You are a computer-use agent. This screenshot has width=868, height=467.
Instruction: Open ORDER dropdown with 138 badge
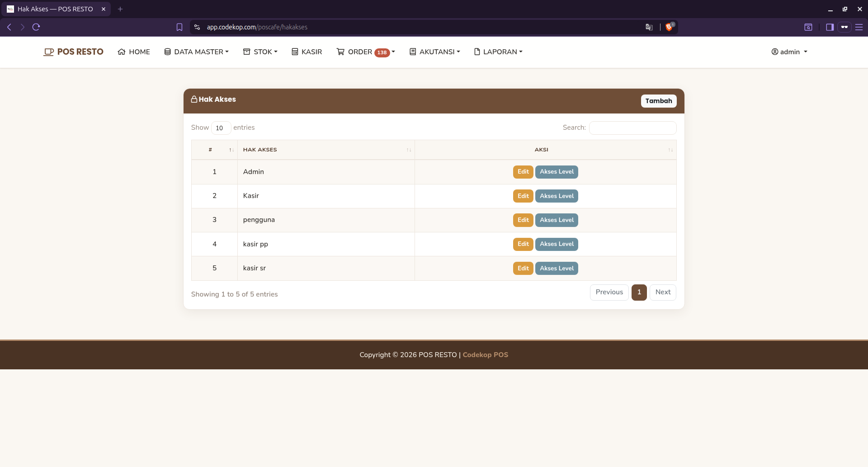pyautogui.click(x=366, y=52)
